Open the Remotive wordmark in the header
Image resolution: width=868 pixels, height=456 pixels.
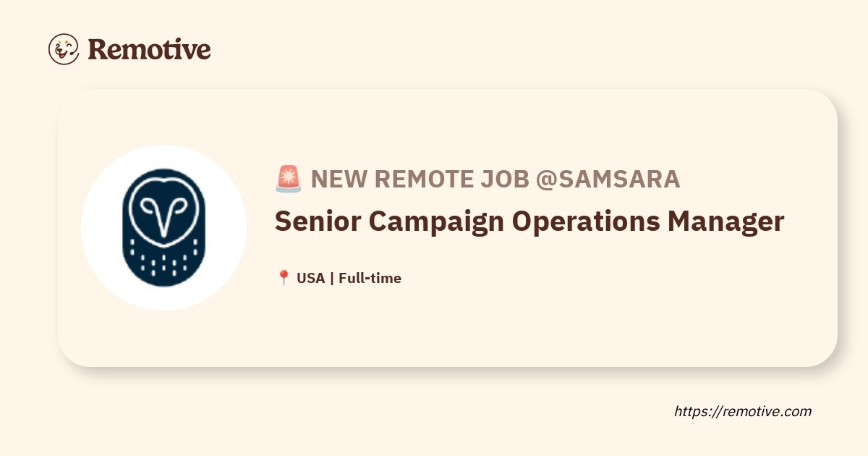[149, 49]
